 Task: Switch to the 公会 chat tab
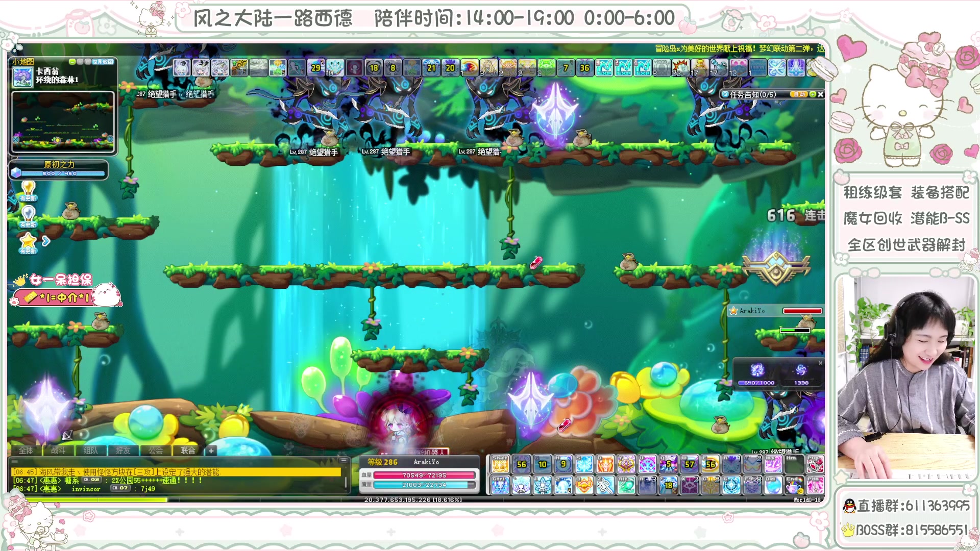(155, 450)
